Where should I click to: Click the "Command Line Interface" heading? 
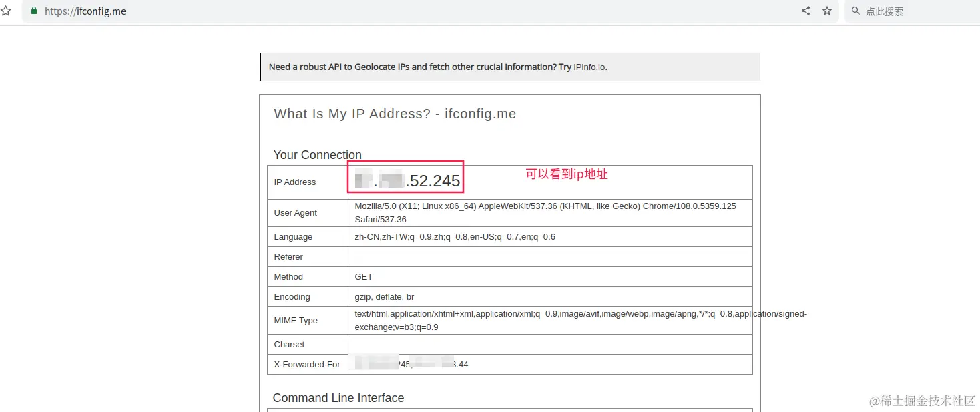tap(338, 398)
